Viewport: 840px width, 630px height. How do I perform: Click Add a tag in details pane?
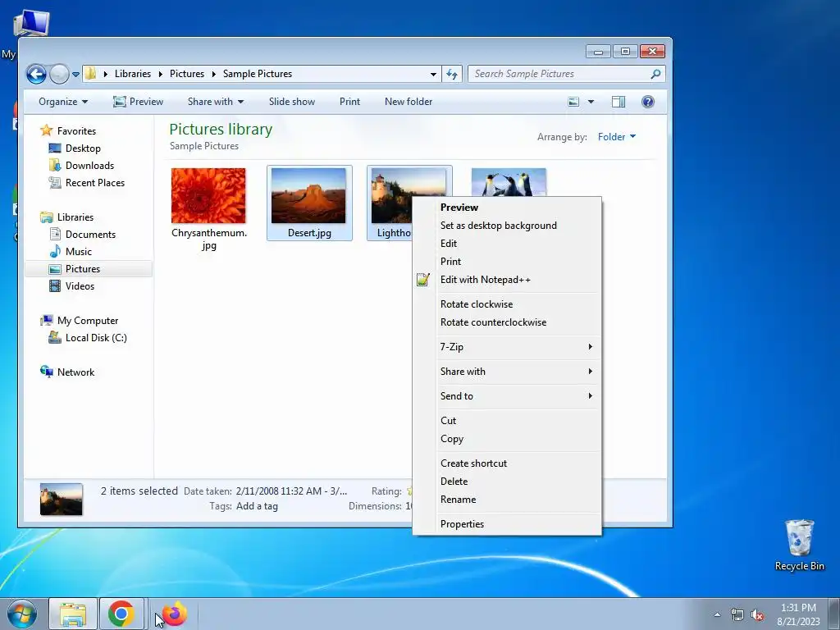point(257,505)
